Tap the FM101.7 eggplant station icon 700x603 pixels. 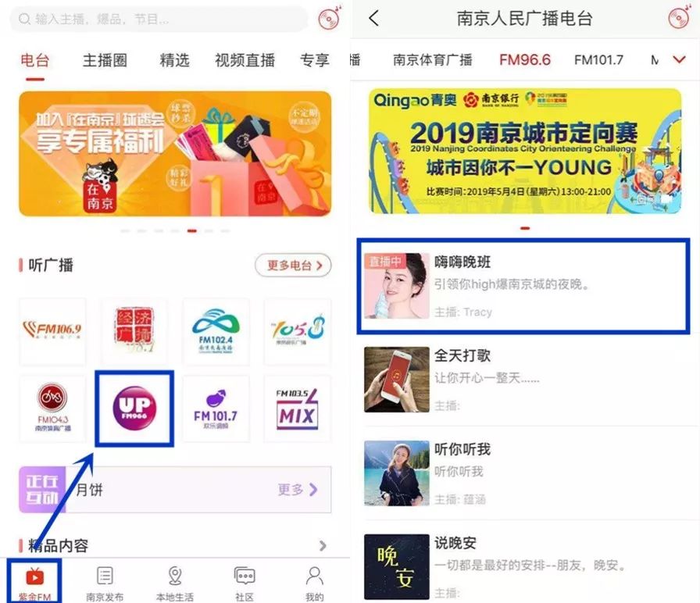[216, 409]
